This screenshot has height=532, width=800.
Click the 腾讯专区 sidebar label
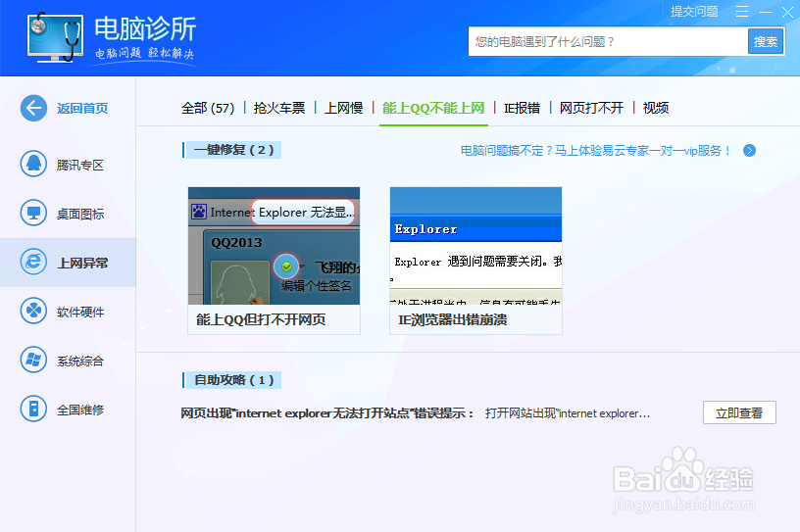80,165
